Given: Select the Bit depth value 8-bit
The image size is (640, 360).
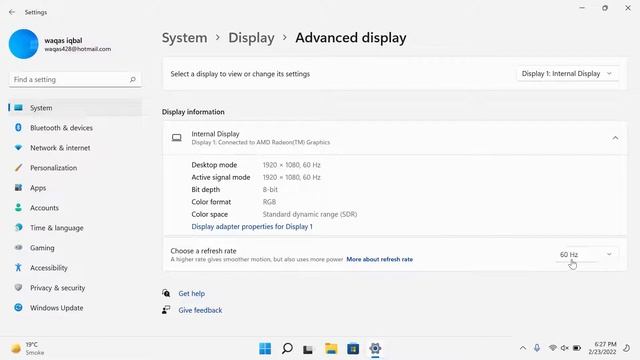Looking at the screenshot, I should (x=270, y=189).
